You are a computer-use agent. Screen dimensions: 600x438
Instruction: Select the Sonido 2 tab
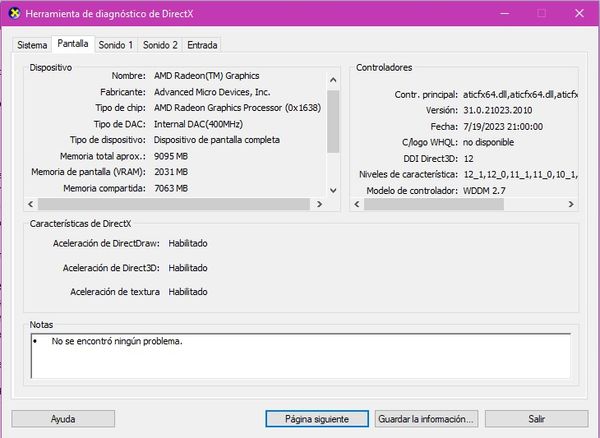pyautogui.click(x=160, y=45)
